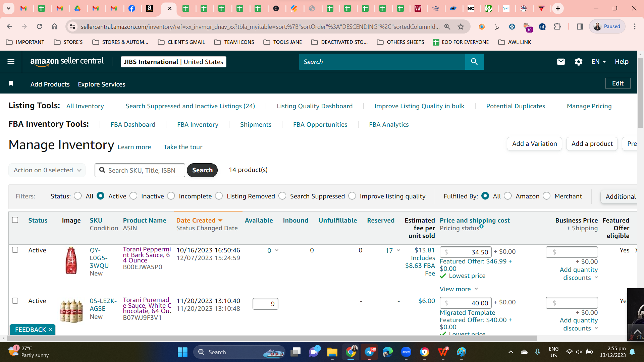The width and height of the screenshot is (644, 362).
Task: Filter Fulfilled By Merchant radio button
Action: (547, 196)
